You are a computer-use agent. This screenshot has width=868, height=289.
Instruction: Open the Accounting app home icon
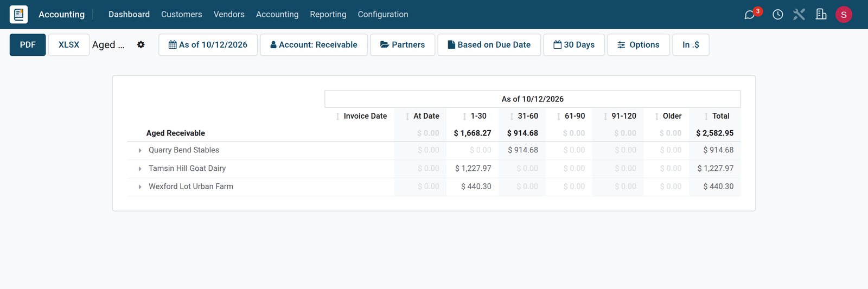(x=18, y=14)
